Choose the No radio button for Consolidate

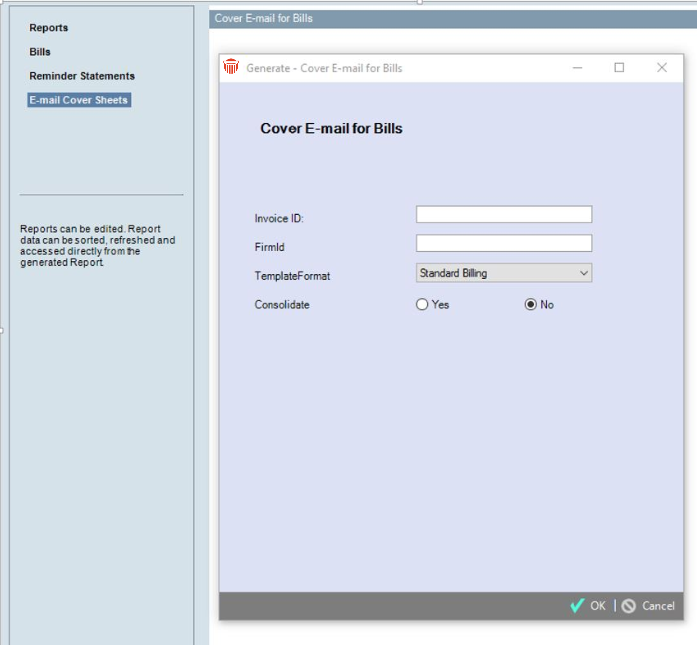coord(531,305)
